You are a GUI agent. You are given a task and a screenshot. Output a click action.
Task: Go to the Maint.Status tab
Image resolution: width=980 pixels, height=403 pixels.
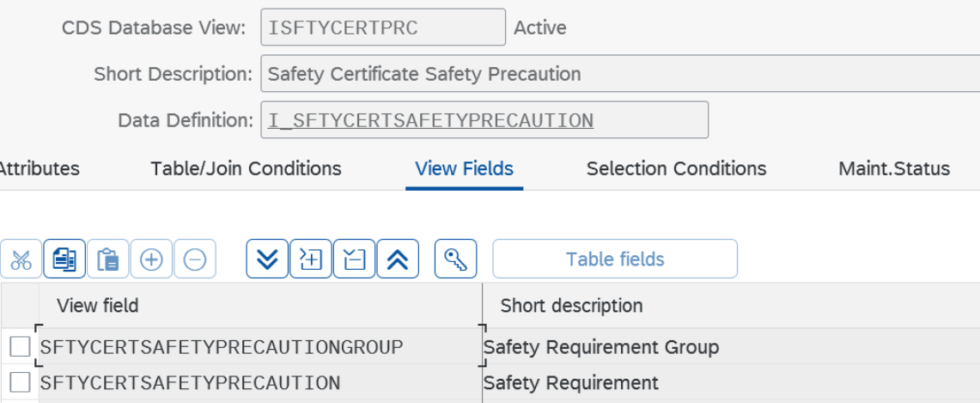tap(893, 168)
